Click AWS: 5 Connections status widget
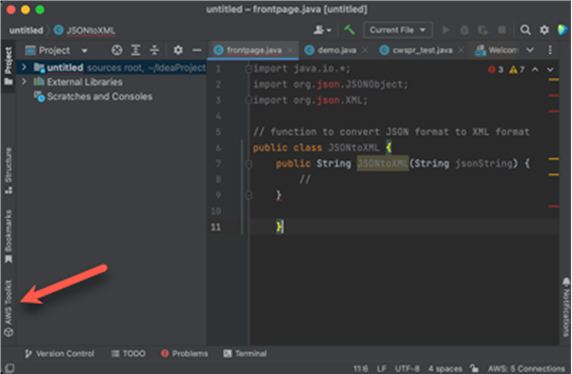The width and height of the screenshot is (572, 374). (526, 369)
